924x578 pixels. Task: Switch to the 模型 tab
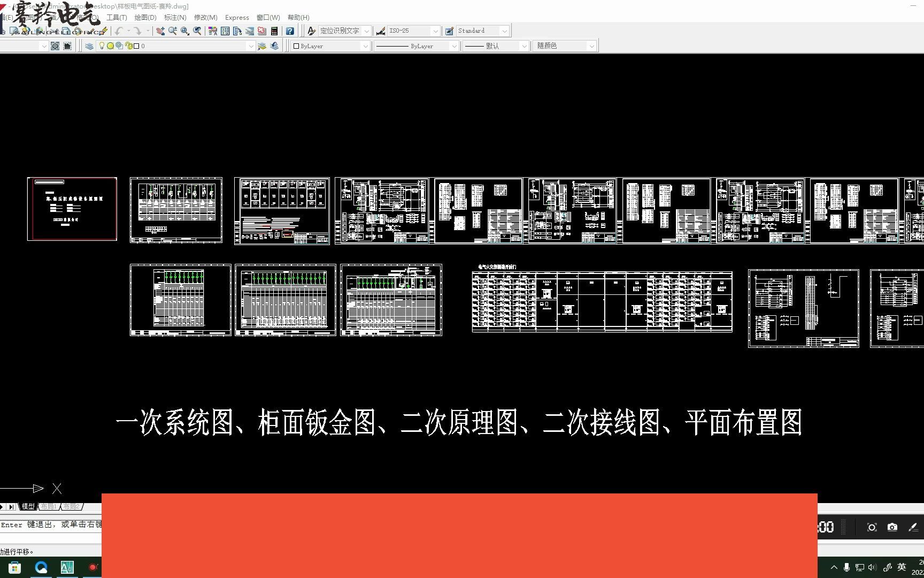click(28, 506)
